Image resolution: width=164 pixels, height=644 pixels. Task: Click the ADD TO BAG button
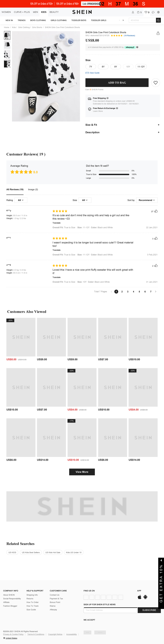[x=117, y=83]
